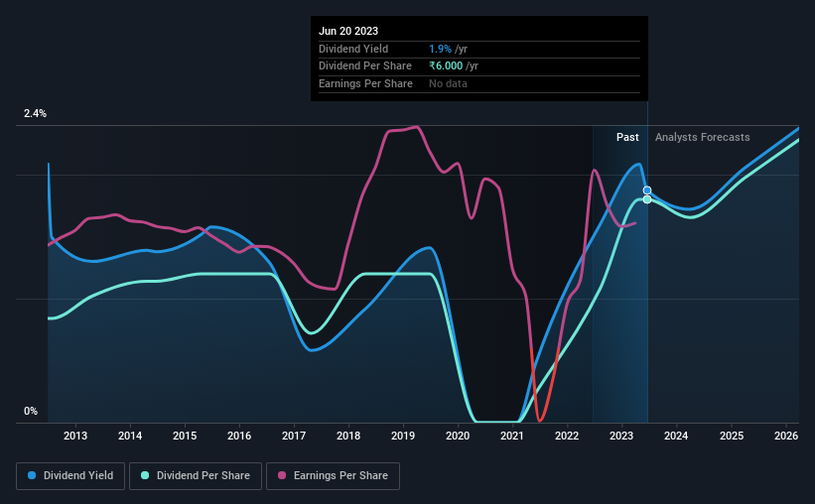
Task: Select the 2024 label on the x-axis
Action: pyautogui.click(x=676, y=436)
